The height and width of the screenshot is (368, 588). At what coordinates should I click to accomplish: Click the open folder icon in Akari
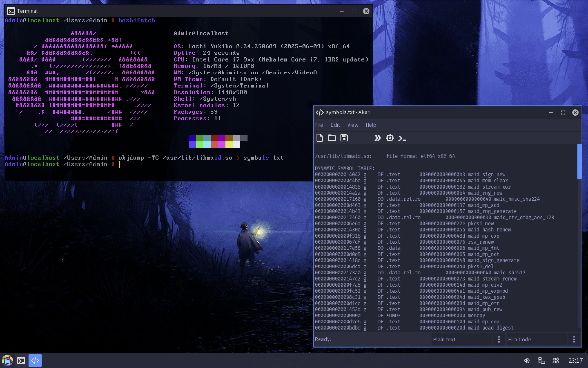pos(331,138)
